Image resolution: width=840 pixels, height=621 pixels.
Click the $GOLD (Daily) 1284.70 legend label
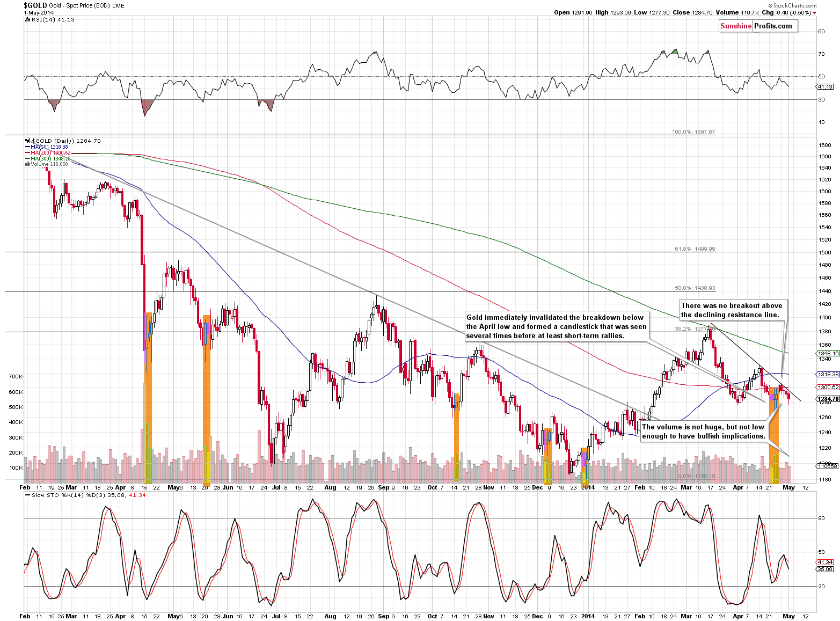tap(66, 141)
